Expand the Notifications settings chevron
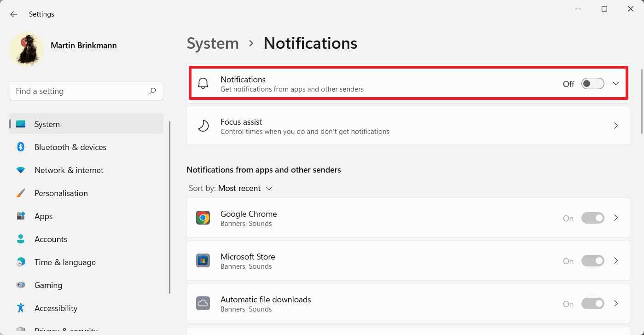The image size is (644, 335). (x=616, y=83)
